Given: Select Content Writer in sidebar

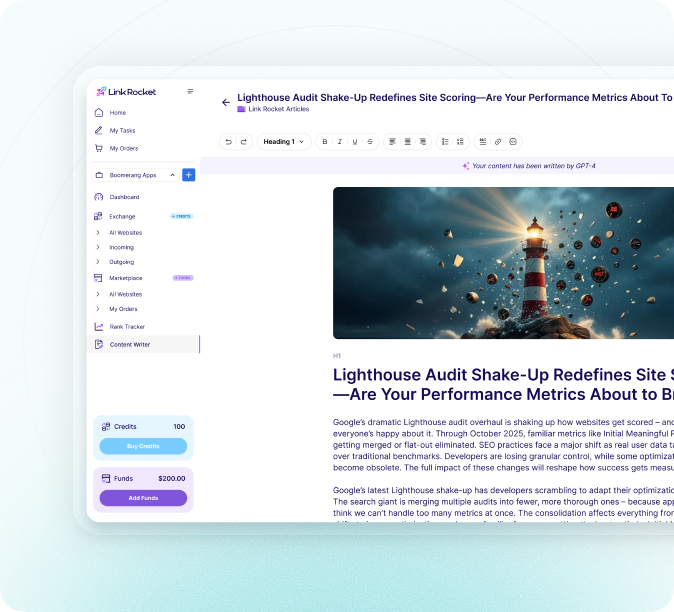Looking at the screenshot, I should coord(143,344).
